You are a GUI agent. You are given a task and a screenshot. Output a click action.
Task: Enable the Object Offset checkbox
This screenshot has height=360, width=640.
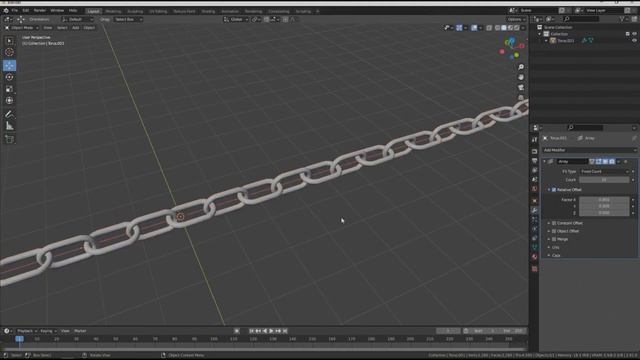[x=554, y=231]
